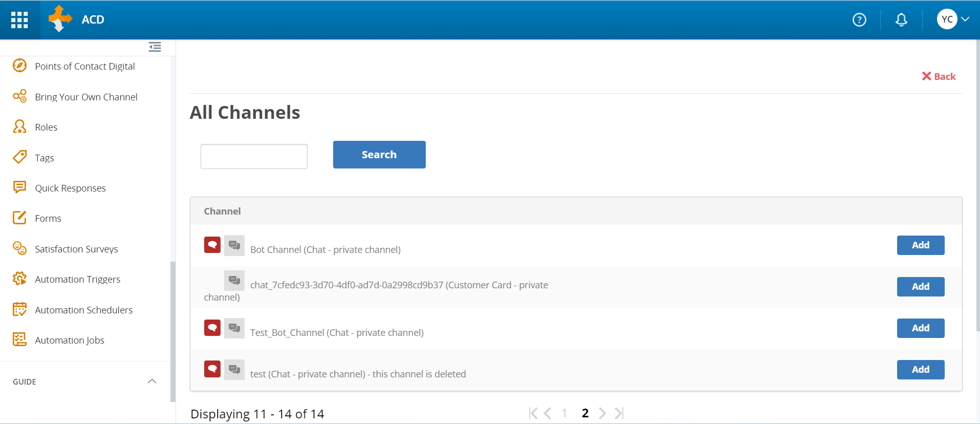Click the Back link

click(939, 76)
